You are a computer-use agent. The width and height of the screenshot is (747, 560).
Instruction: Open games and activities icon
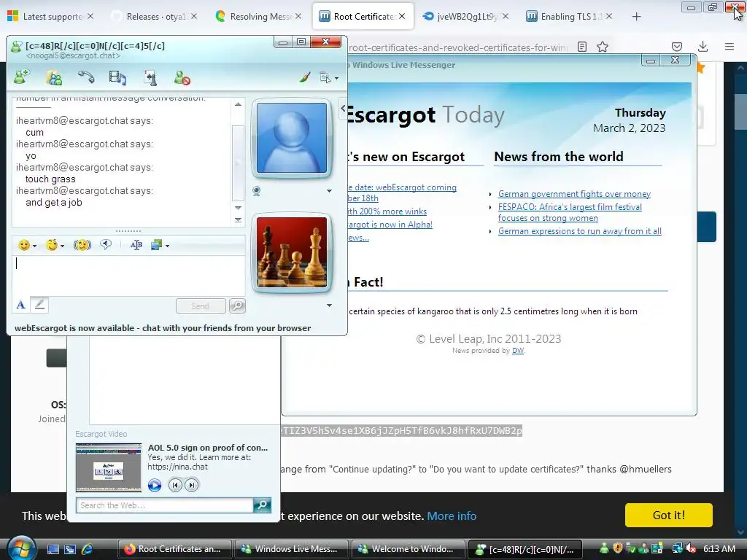coord(150,77)
